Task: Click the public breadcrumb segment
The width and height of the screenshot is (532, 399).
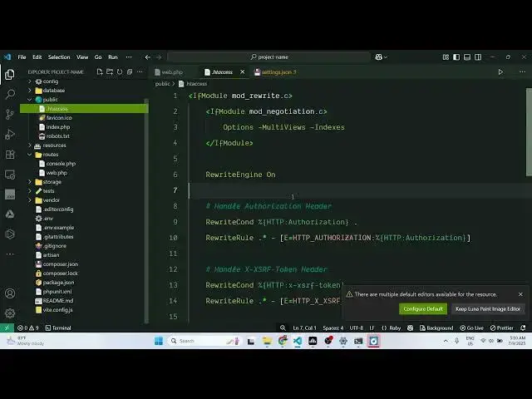Action: tap(162, 83)
